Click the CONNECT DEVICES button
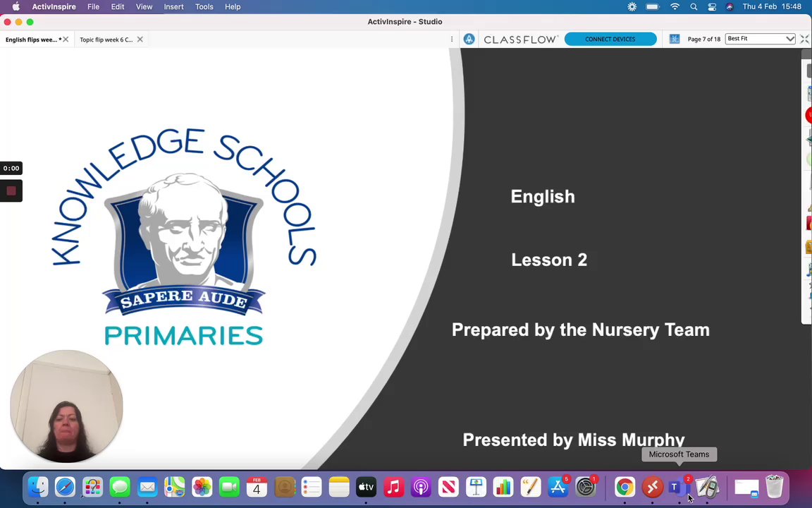 pos(610,39)
